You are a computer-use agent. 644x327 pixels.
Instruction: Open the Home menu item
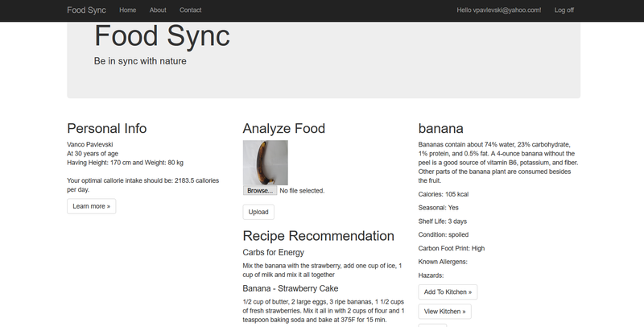(x=127, y=10)
